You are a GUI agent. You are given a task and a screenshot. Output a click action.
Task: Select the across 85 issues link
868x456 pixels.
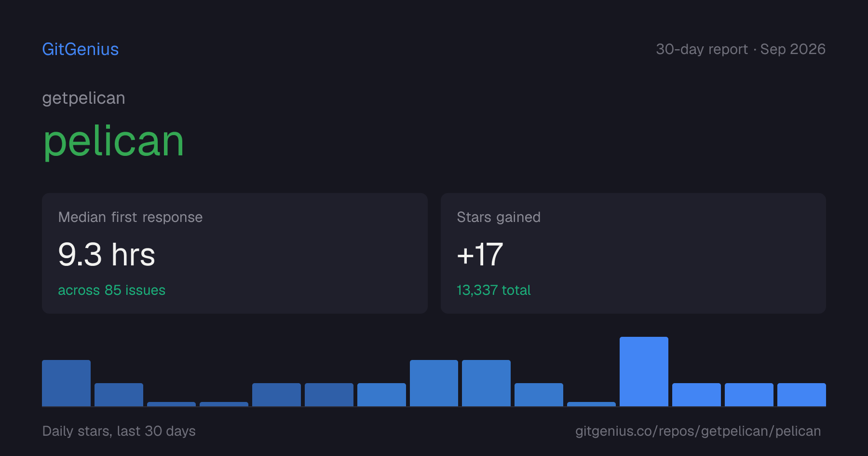111,290
